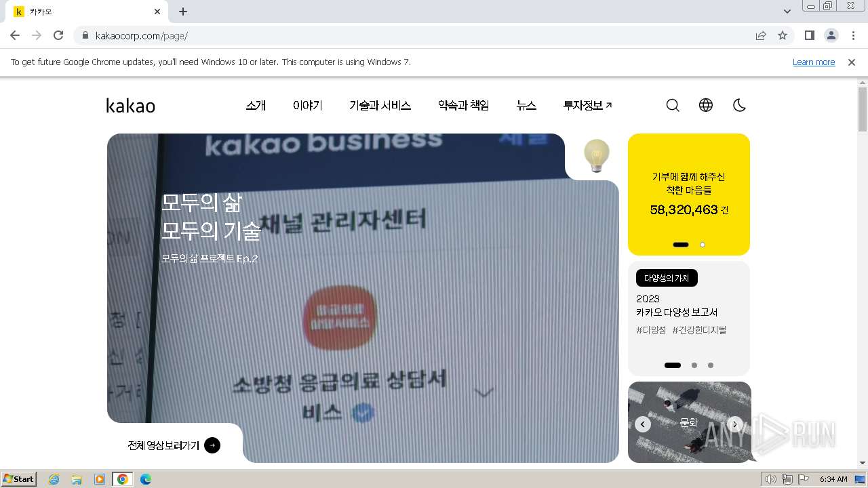Go to next slide in 문화 card
This screenshot has height=488, width=868.
coord(734,424)
